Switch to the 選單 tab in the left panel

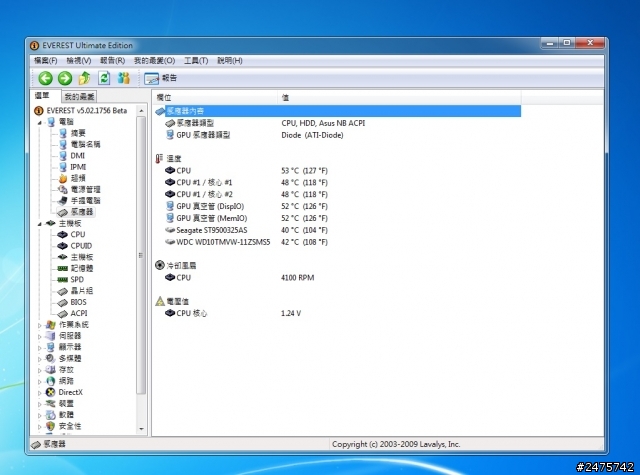(42, 96)
